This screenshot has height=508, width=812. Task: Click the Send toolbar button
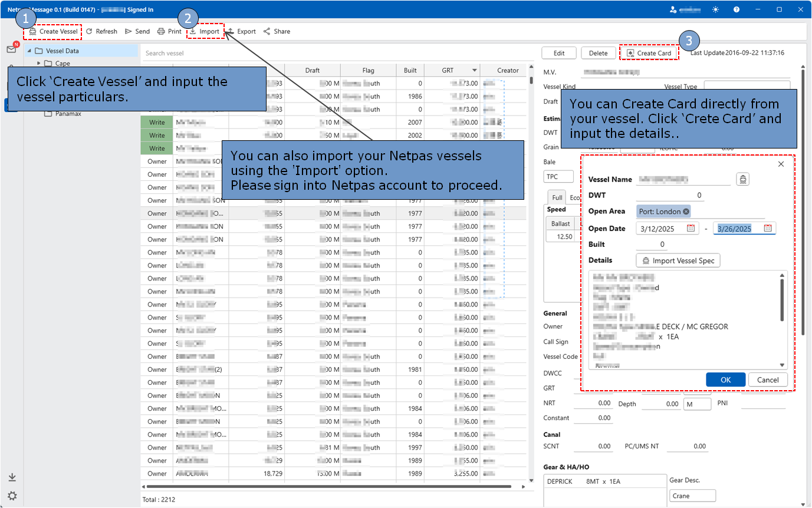pos(137,31)
